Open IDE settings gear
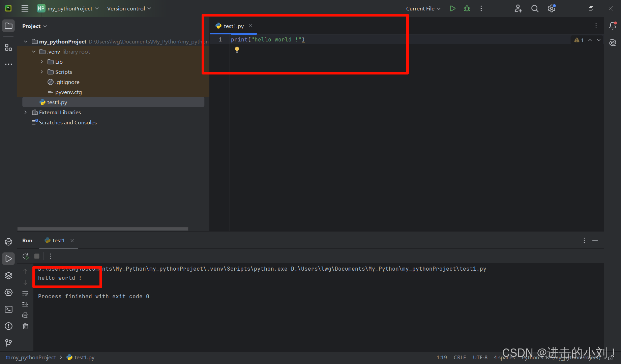Viewport: 621px width, 364px height. (x=552, y=8)
